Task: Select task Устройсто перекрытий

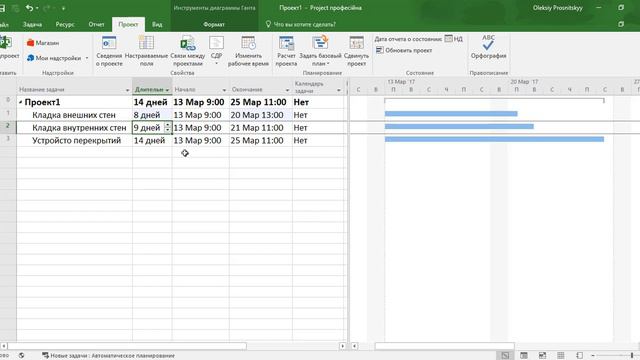Action: pyautogui.click(x=76, y=140)
